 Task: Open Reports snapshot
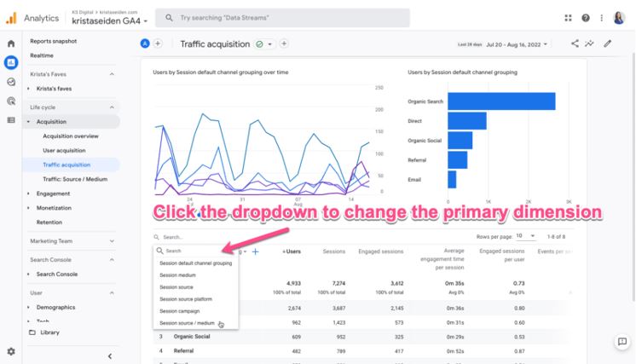coord(53,41)
